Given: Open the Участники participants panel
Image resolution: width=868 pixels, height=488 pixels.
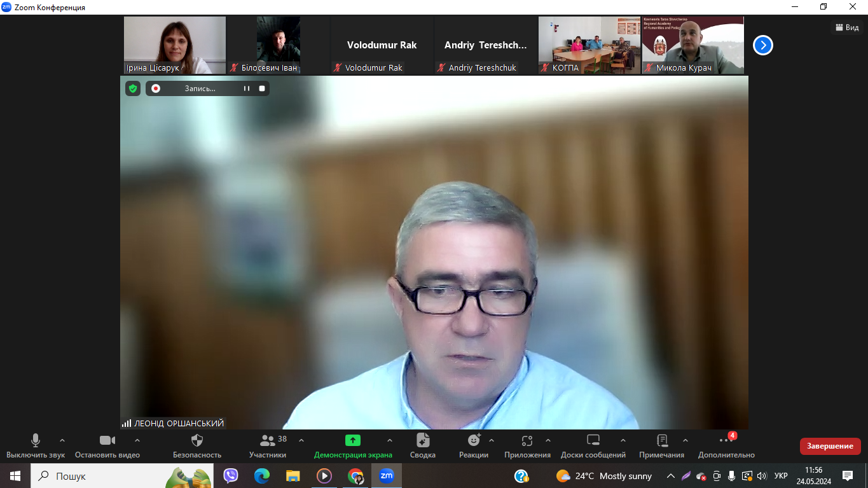Looking at the screenshot, I should click(x=268, y=445).
